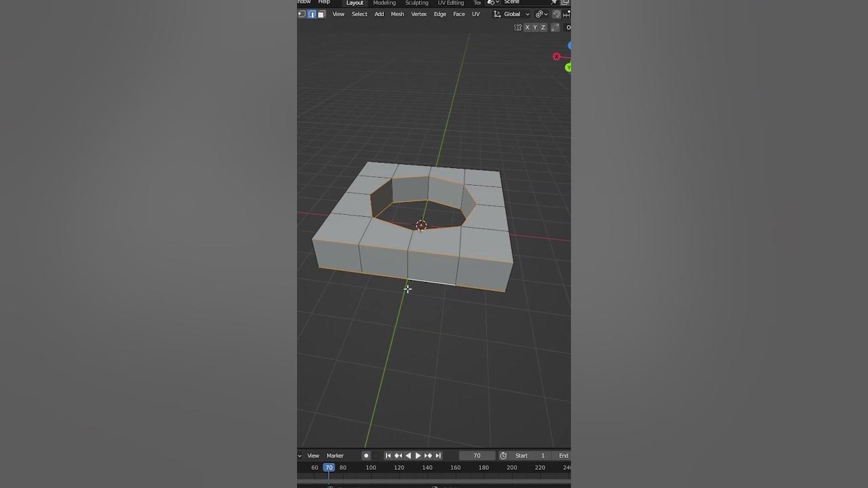Open the Select menu

pyautogui.click(x=359, y=14)
